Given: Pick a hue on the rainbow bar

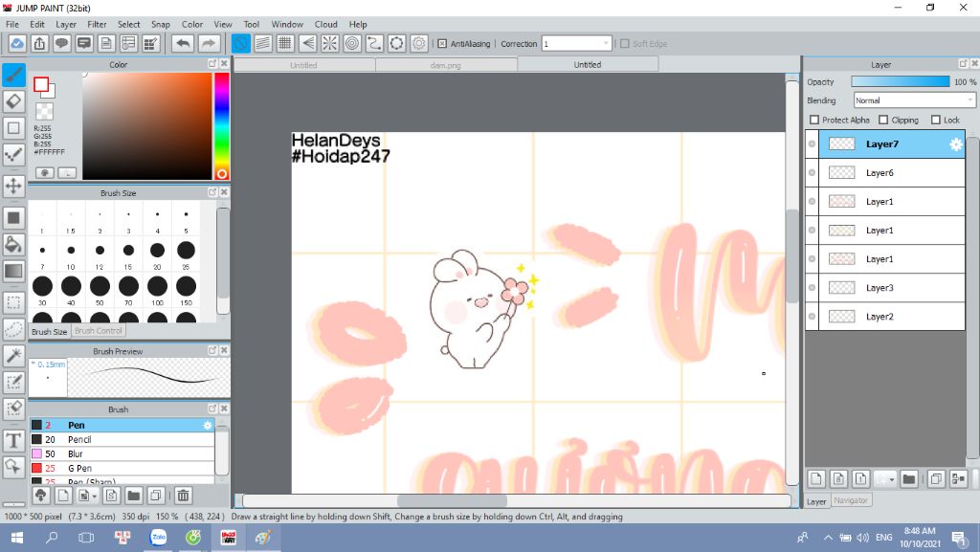Looking at the screenshot, I should (221, 126).
